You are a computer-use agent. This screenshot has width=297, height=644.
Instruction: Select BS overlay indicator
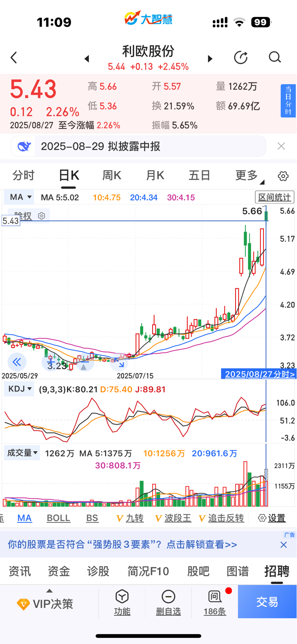pos(92,518)
